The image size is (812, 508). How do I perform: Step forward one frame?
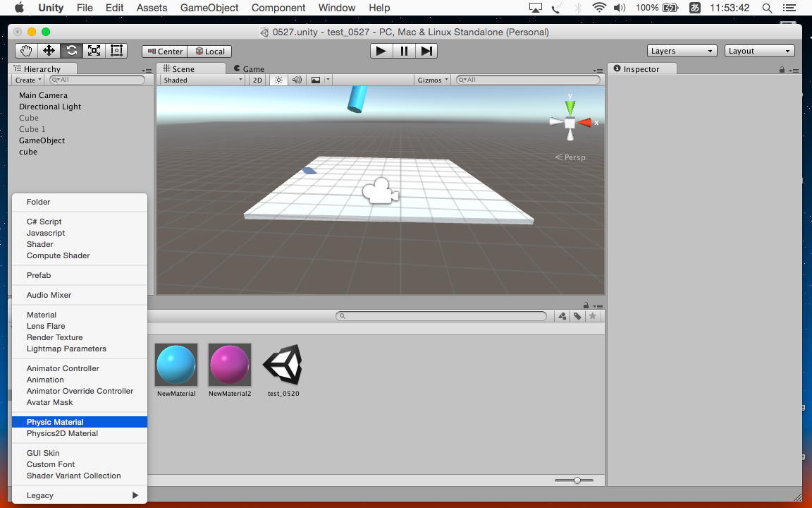point(426,51)
